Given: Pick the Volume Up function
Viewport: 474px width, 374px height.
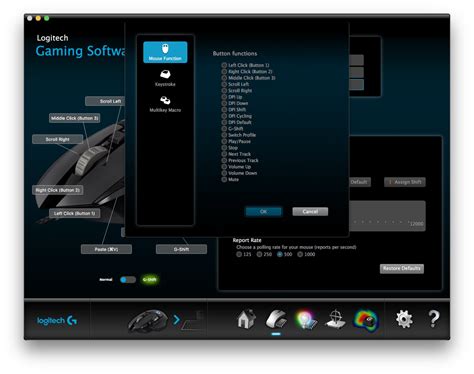Looking at the screenshot, I should [x=224, y=167].
